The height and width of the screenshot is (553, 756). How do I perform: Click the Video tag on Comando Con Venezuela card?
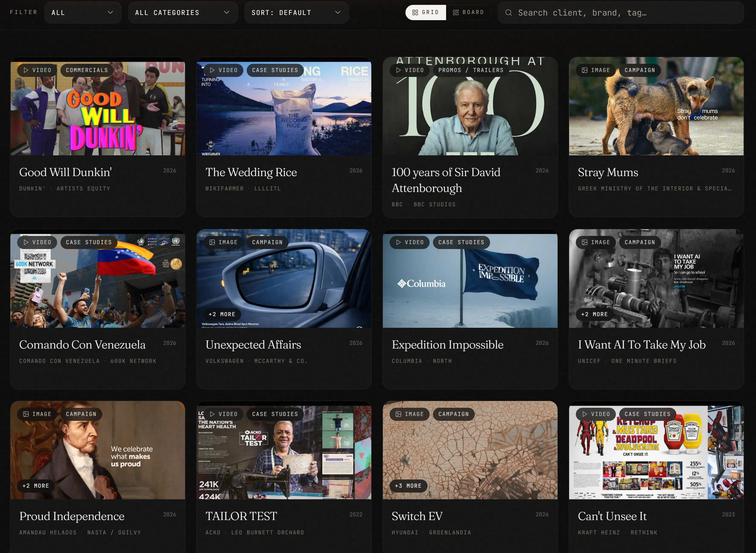[x=37, y=242]
